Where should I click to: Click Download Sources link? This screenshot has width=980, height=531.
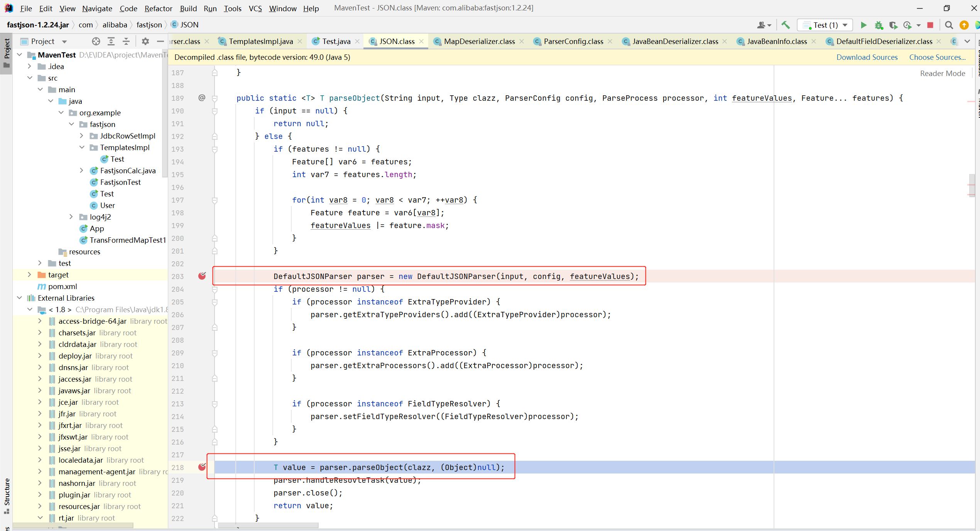click(x=867, y=57)
